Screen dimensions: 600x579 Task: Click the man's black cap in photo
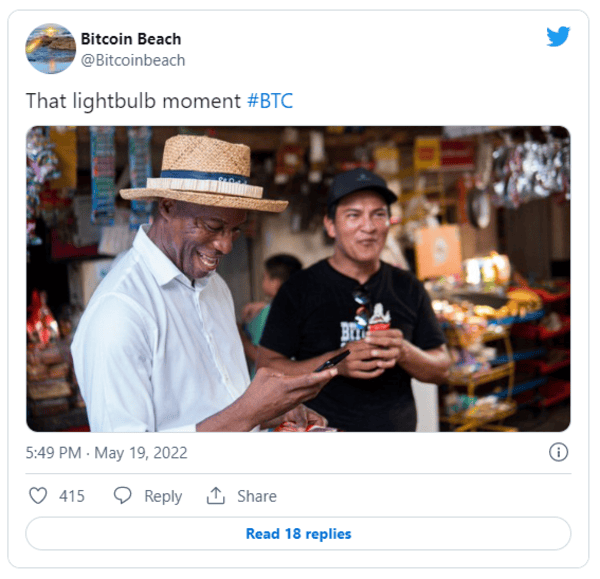pyautogui.click(x=362, y=186)
